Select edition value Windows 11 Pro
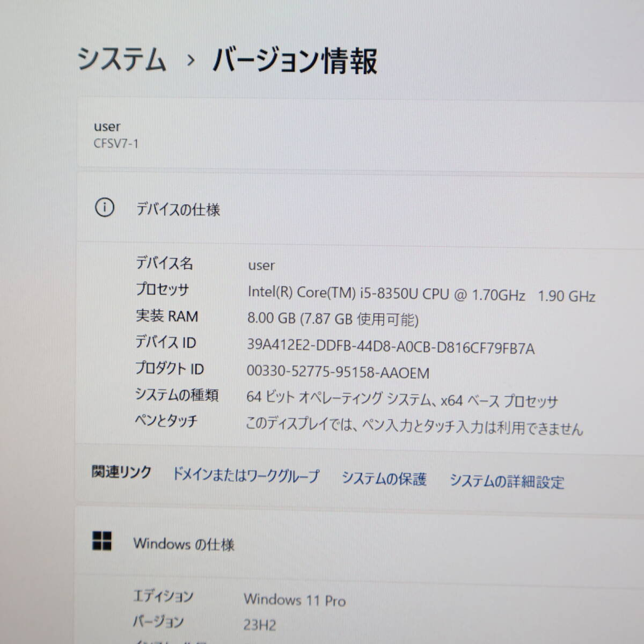The image size is (644, 644). [295, 599]
